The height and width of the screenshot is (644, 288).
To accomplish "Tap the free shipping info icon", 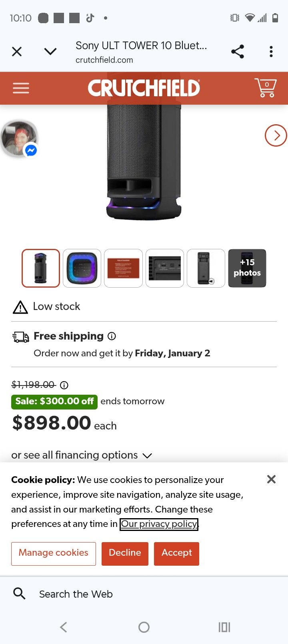I will 112,336.
